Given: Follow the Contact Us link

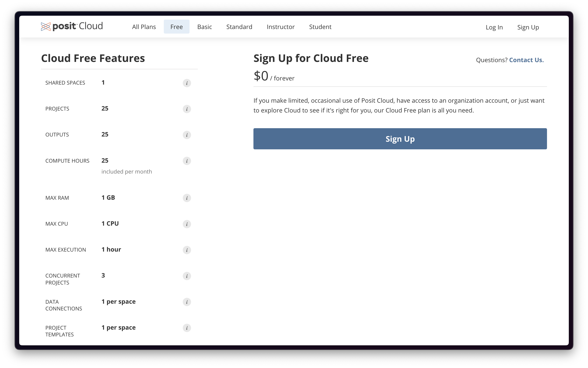Looking at the screenshot, I should coord(526,60).
